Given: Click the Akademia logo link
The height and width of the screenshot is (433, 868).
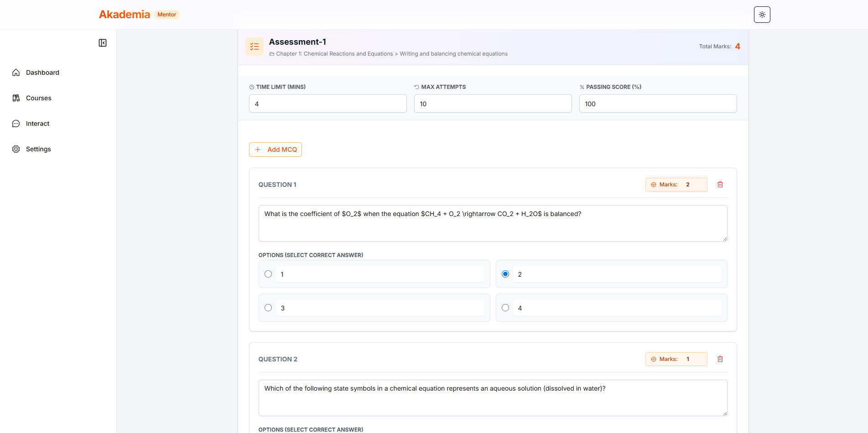Looking at the screenshot, I should pyautogui.click(x=125, y=15).
